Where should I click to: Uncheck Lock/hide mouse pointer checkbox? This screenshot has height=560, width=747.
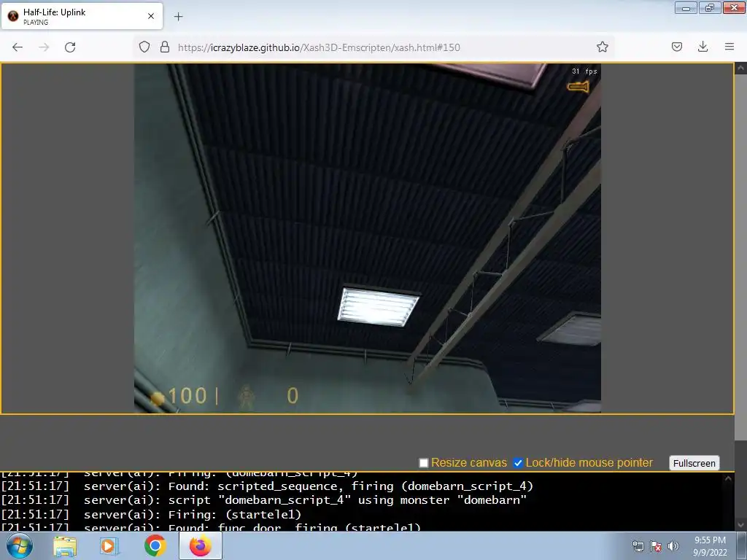click(x=518, y=463)
